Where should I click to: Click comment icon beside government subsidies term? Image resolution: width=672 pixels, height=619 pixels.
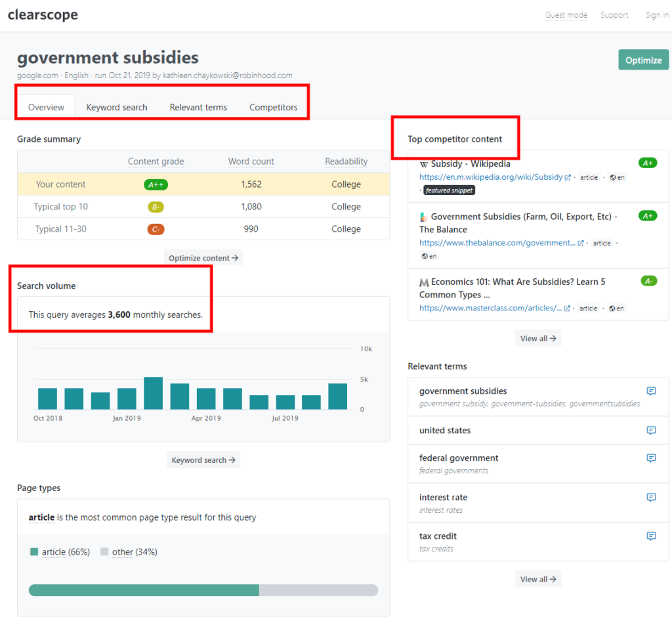click(x=651, y=391)
